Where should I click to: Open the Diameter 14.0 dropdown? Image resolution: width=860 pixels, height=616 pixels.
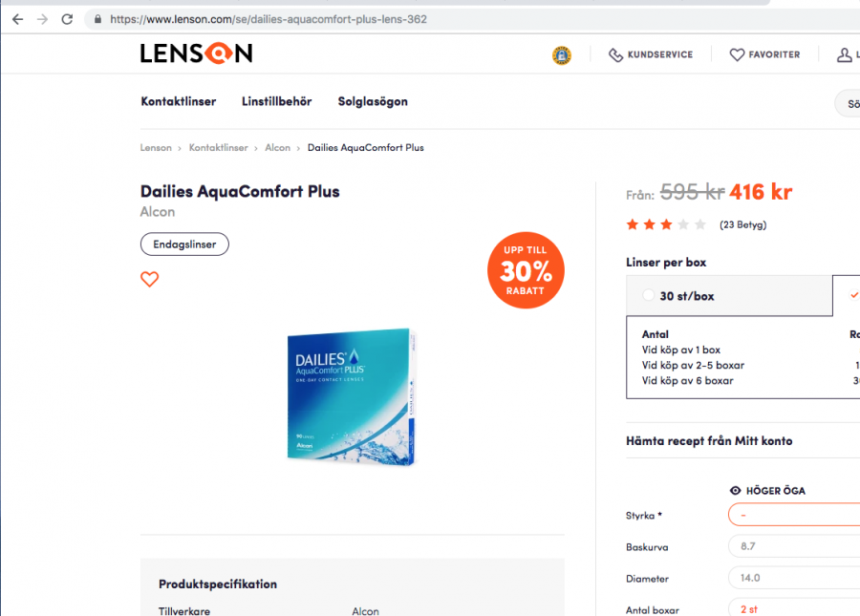(793, 578)
